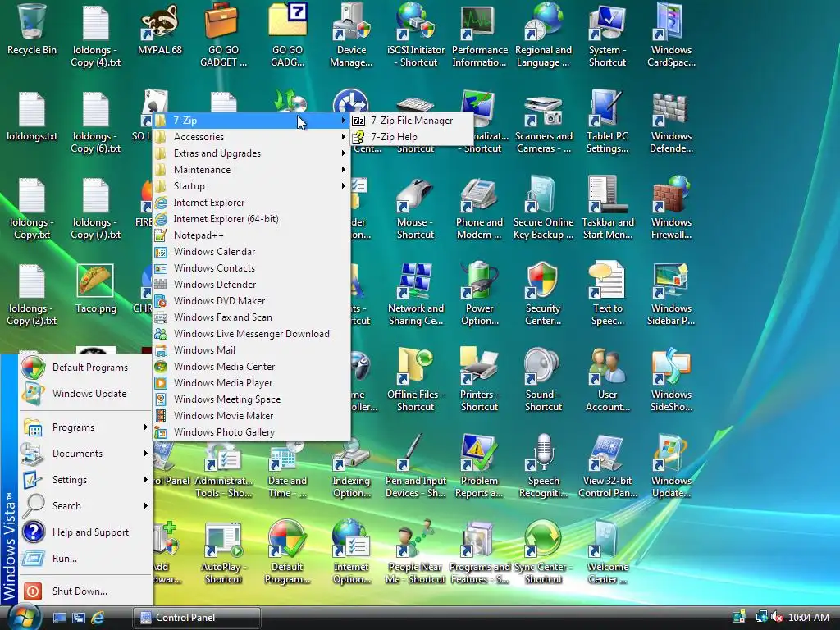The width and height of the screenshot is (840, 630).
Task: Open Default Programs in Start menu
Action: point(85,367)
